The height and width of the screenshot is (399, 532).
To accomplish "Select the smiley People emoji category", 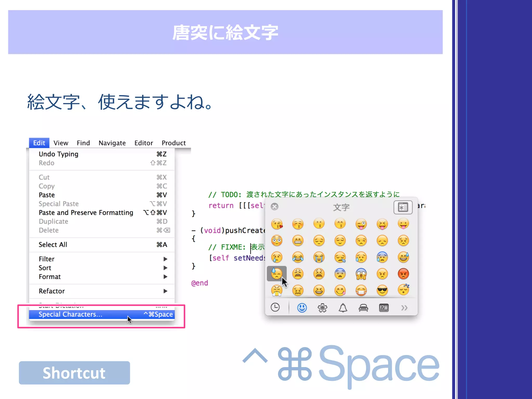I will [x=302, y=308].
